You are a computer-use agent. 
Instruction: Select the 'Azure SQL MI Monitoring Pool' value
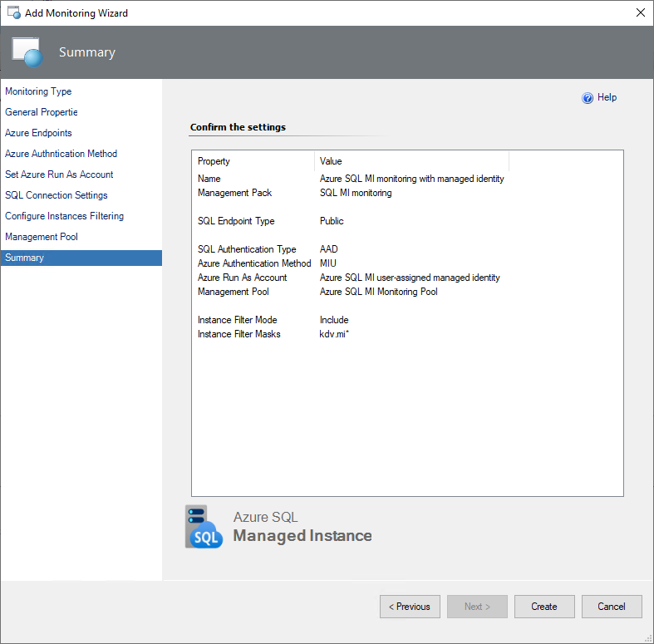pyautogui.click(x=379, y=292)
